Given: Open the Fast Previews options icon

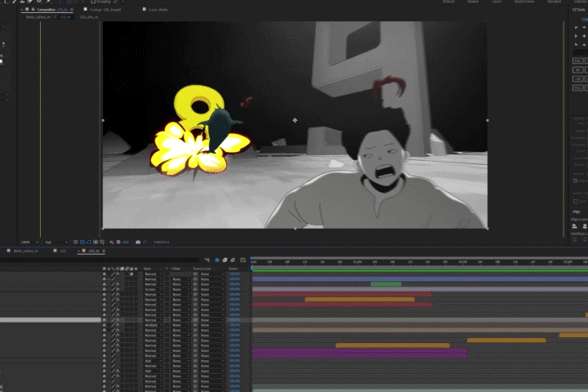Looking at the screenshot, I should [76, 243].
